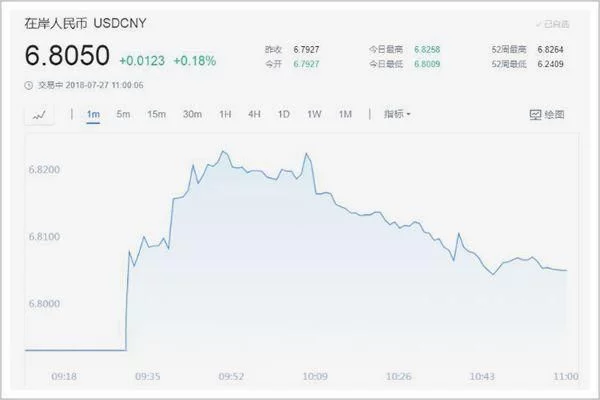This screenshot has height=400, width=600.
Task: Switch to the 1W weekly chart
Action: click(x=314, y=114)
